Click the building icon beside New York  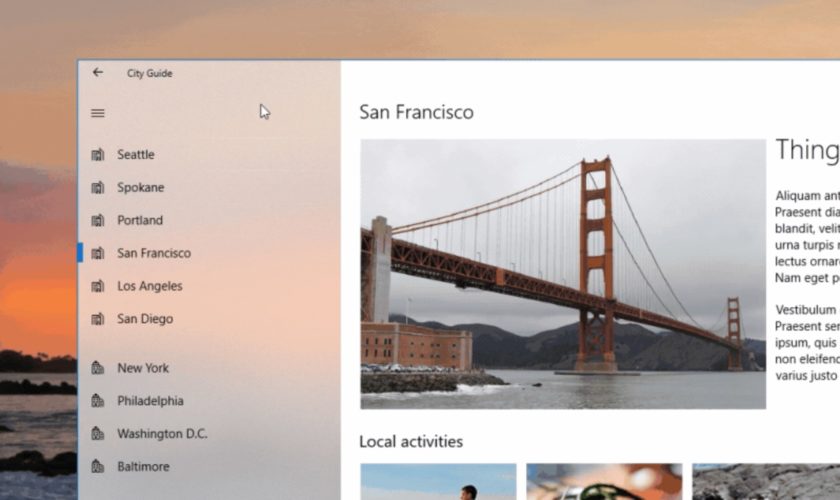[98, 368]
